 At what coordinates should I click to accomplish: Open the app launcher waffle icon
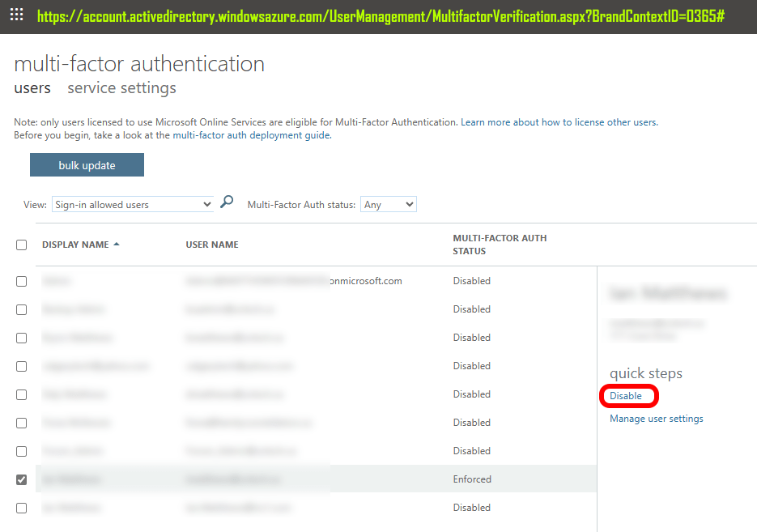tap(16, 15)
